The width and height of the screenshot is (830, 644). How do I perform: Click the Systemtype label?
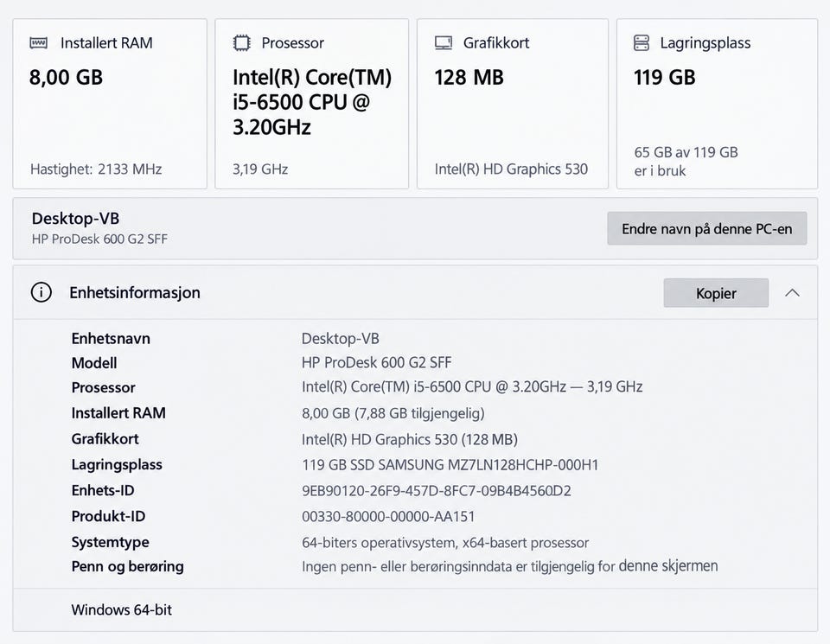coord(110,542)
